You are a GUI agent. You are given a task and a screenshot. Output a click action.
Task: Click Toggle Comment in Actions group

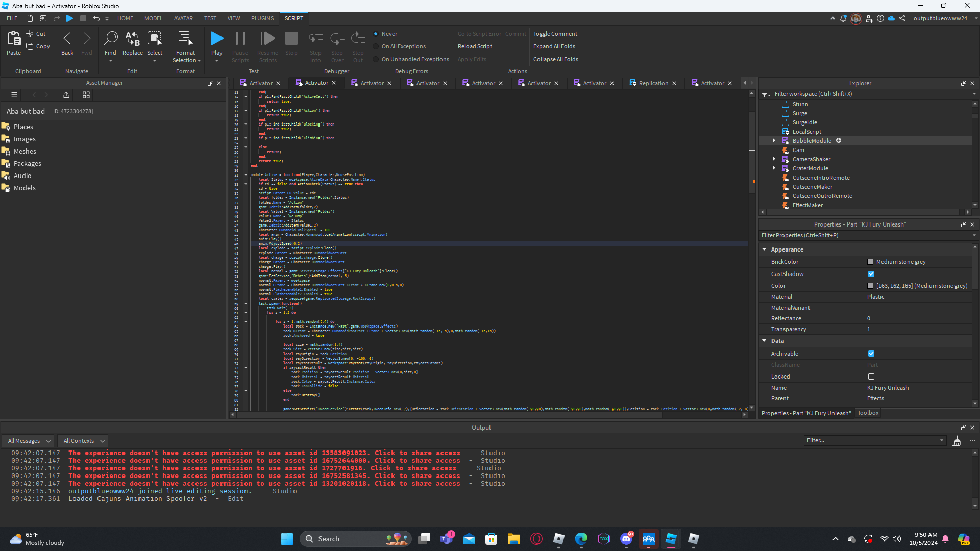coord(555,34)
